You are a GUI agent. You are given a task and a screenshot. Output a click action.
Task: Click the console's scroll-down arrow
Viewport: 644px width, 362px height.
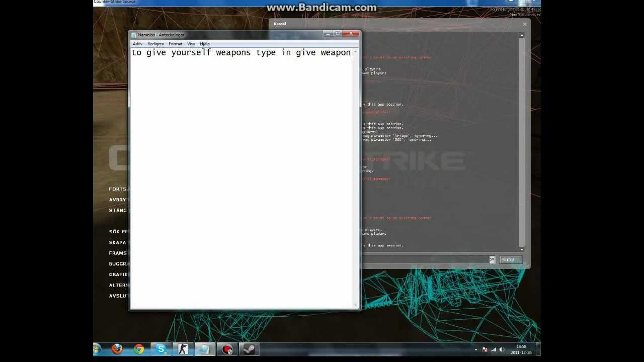click(x=522, y=249)
